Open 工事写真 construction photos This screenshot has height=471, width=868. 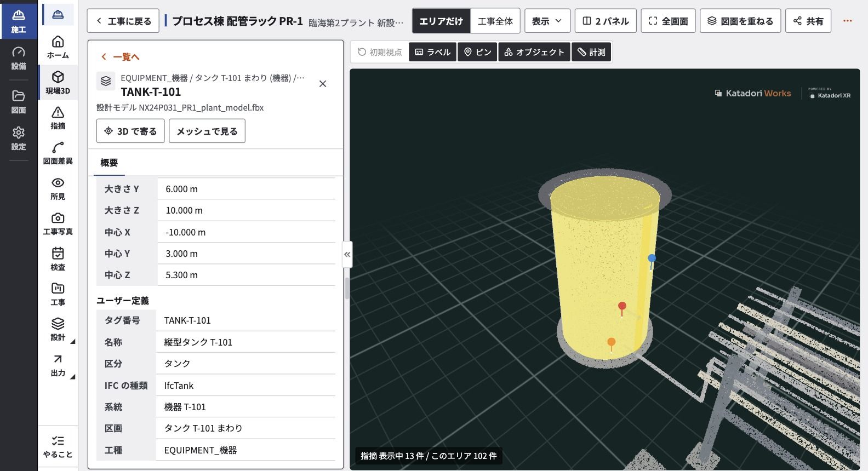tap(58, 223)
